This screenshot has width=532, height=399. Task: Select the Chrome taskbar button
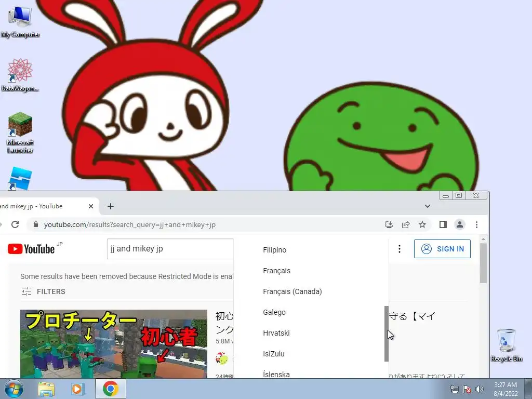[111, 389]
